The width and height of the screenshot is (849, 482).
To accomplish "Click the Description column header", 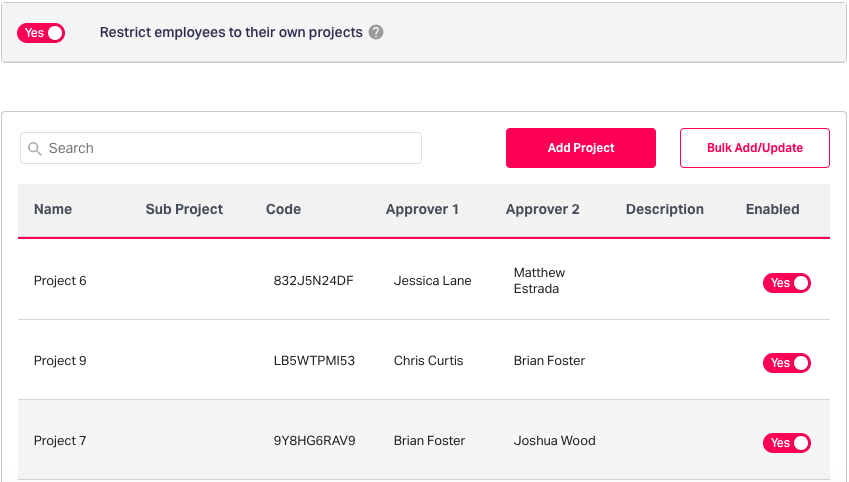I will click(x=665, y=210).
